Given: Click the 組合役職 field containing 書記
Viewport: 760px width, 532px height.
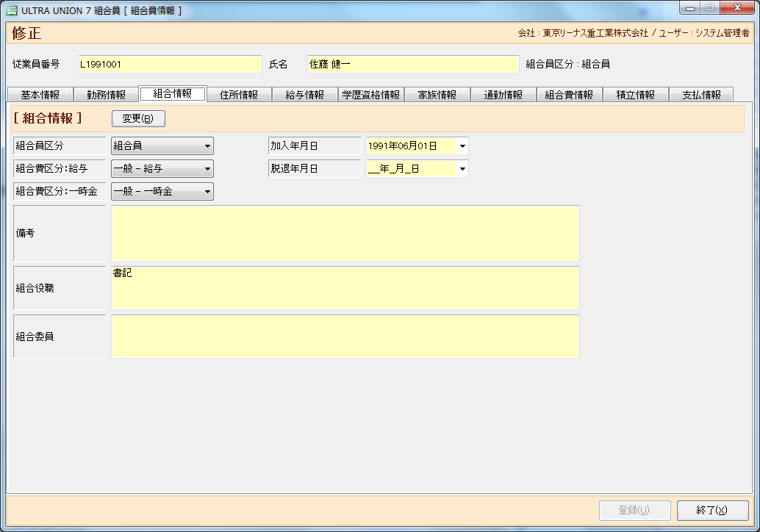Looking at the screenshot, I should pos(345,288).
